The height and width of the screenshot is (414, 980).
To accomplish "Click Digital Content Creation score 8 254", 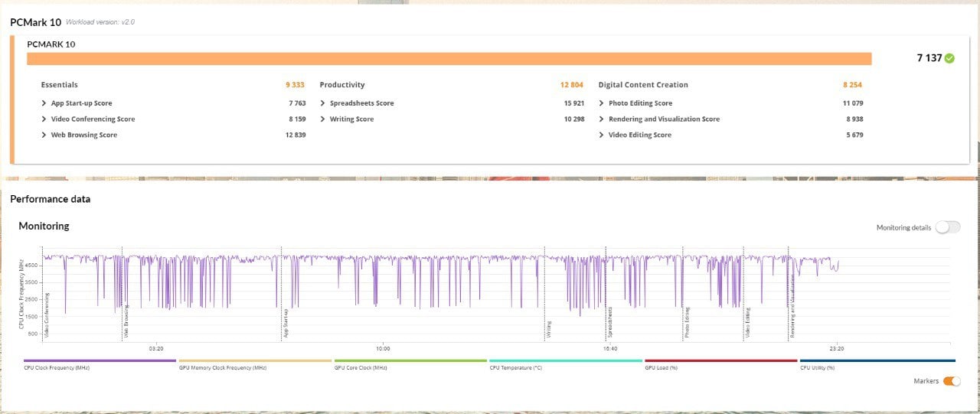I will pos(853,85).
